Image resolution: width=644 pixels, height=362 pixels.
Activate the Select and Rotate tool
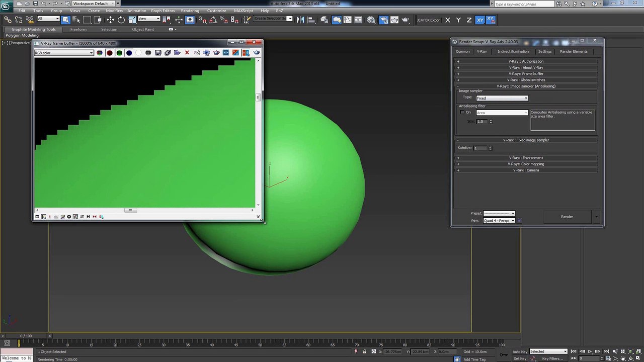[121, 20]
